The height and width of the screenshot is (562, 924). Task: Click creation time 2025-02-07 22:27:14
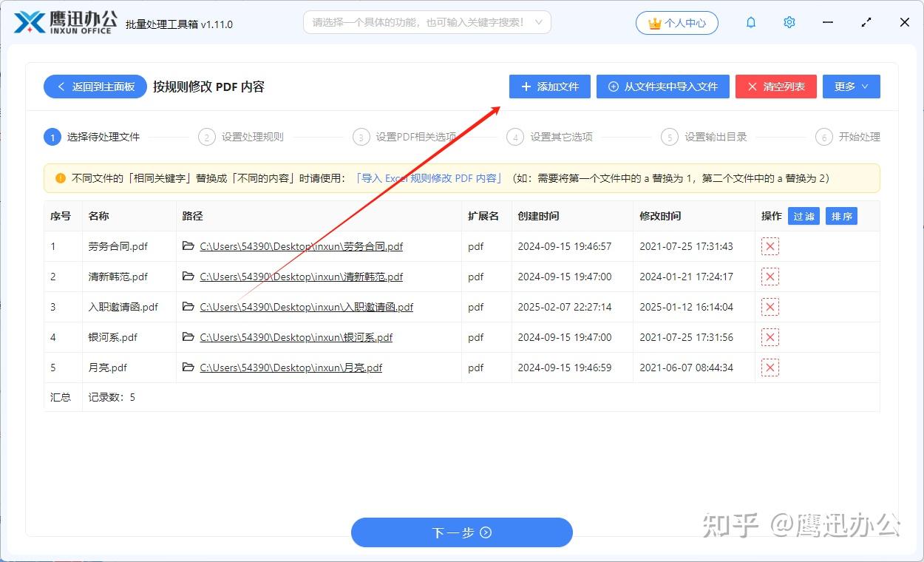point(565,307)
